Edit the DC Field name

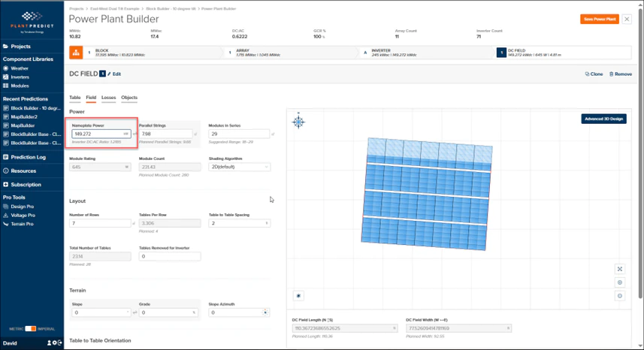114,74
